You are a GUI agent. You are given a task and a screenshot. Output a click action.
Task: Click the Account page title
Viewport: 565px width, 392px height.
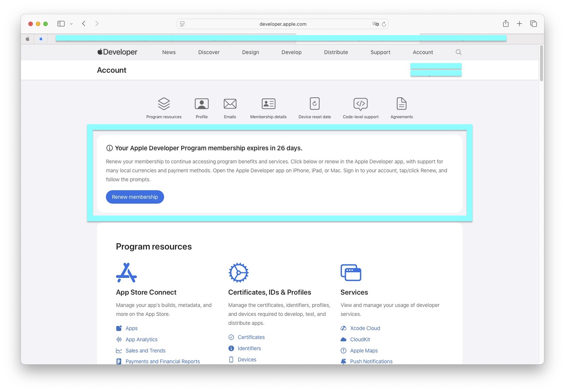112,70
